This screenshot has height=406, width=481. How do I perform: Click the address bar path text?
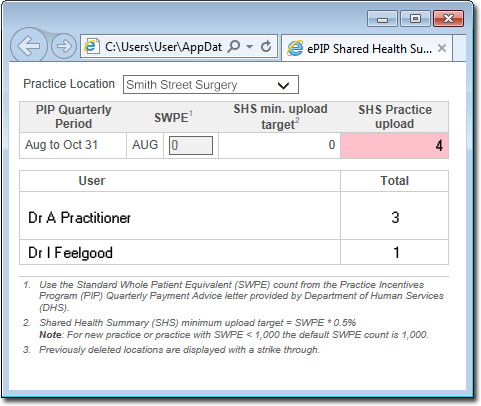tap(163, 47)
